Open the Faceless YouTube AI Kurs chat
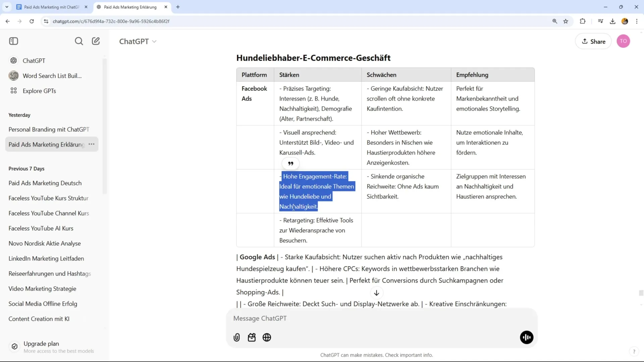 click(x=52, y=228)
